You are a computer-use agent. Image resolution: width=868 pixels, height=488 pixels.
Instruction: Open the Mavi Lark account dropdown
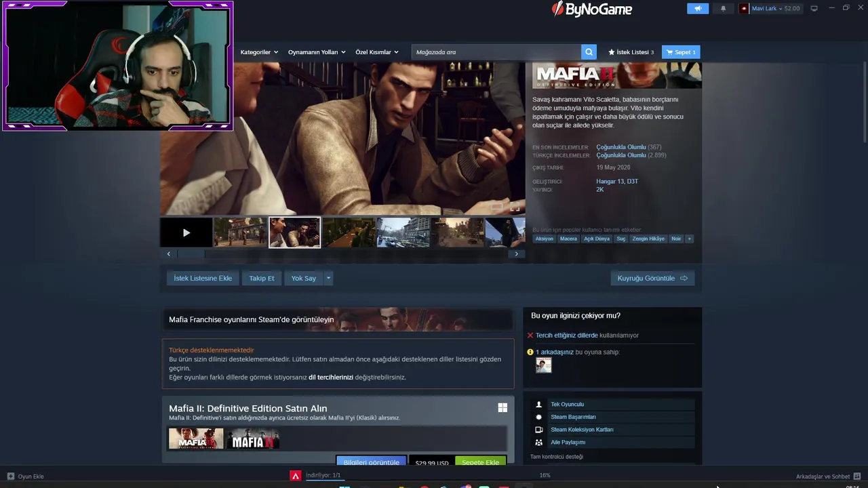pos(776,9)
